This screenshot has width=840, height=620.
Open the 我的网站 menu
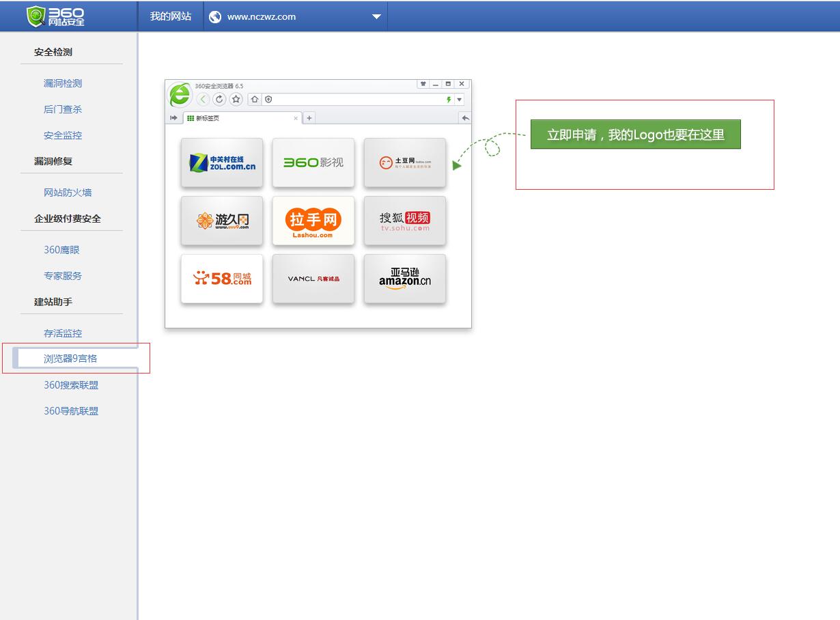[x=171, y=16]
